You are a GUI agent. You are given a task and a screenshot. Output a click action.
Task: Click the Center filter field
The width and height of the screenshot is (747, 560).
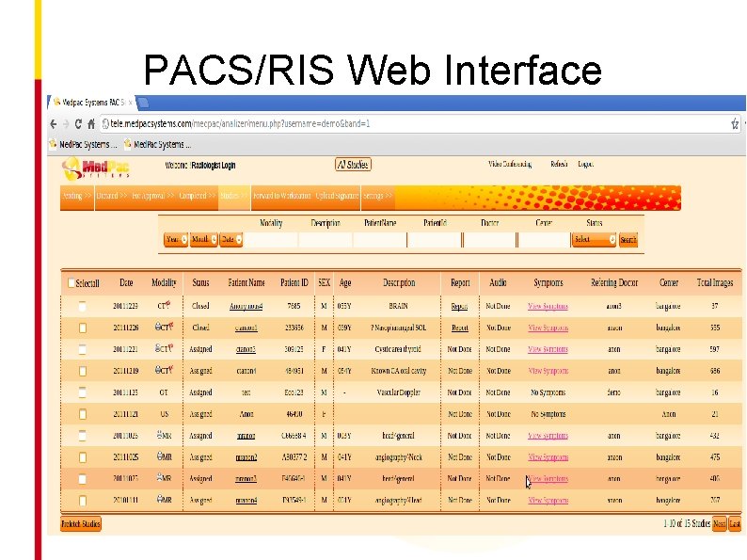pyautogui.click(x=544, y=240)
